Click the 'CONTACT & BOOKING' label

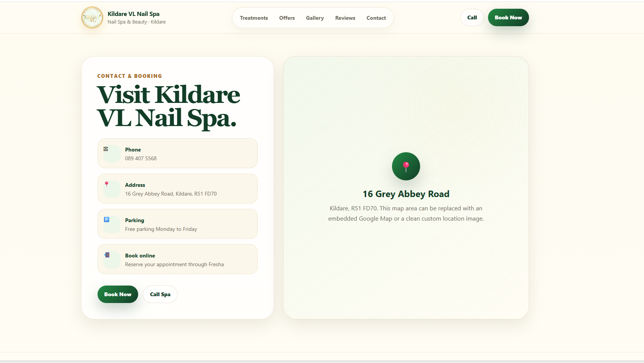point(129,76)
